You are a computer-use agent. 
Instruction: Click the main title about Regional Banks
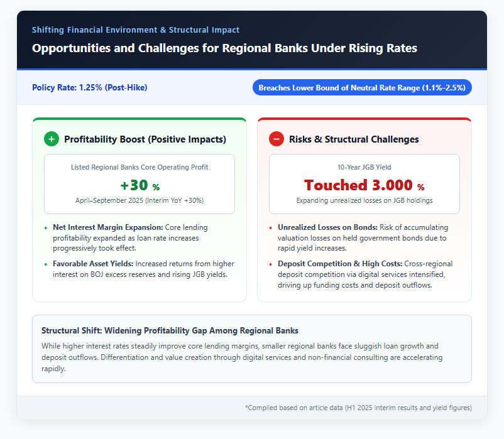tap(225, 48)
